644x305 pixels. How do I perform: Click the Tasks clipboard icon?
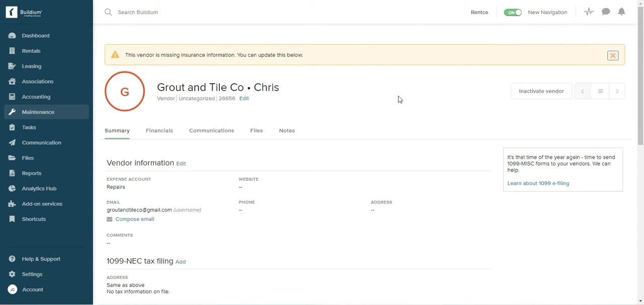(x=12, y=127)
